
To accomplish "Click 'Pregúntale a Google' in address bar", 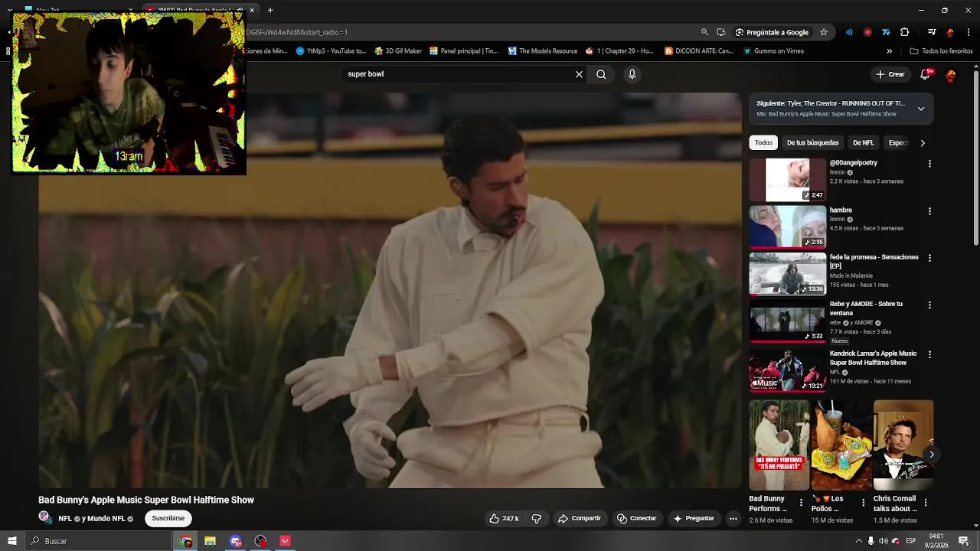I will coord(772,32).
